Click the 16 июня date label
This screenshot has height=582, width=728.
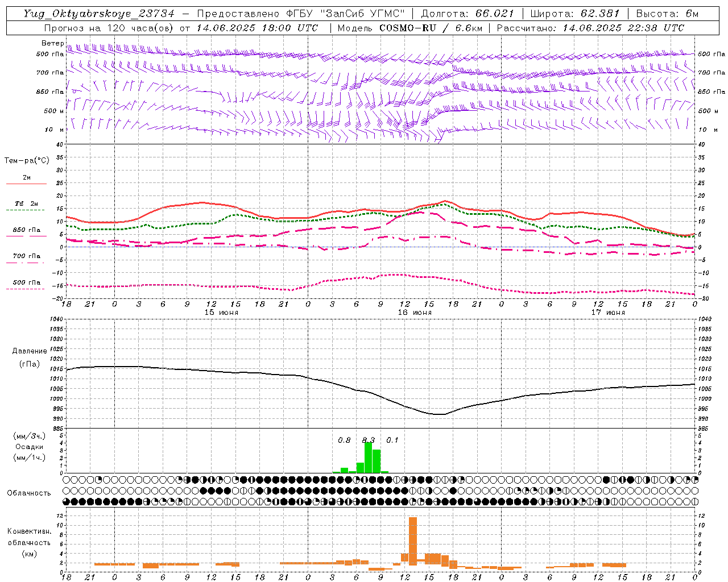[415, 313]
